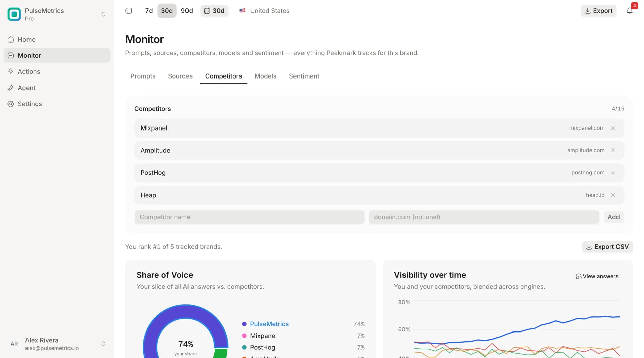The height and width of the screenshot is (358, 644).
Task: Click the United States flag icon
Action: point(242,11)
